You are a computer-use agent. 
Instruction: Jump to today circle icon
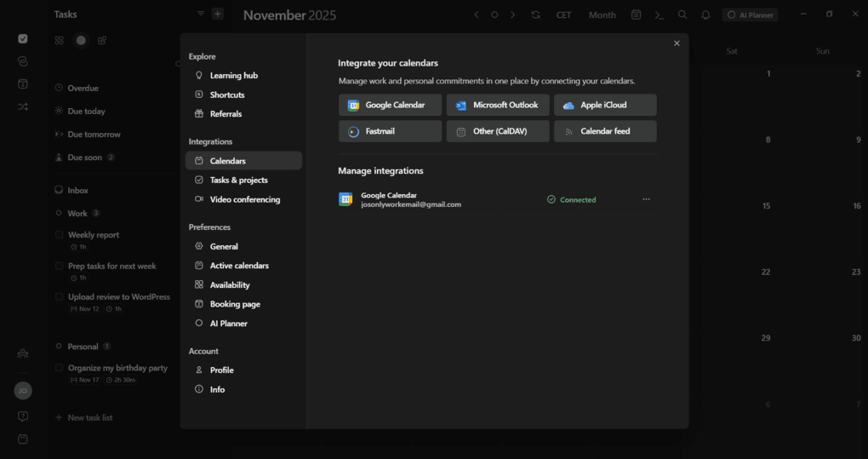(x=494, y=15)
